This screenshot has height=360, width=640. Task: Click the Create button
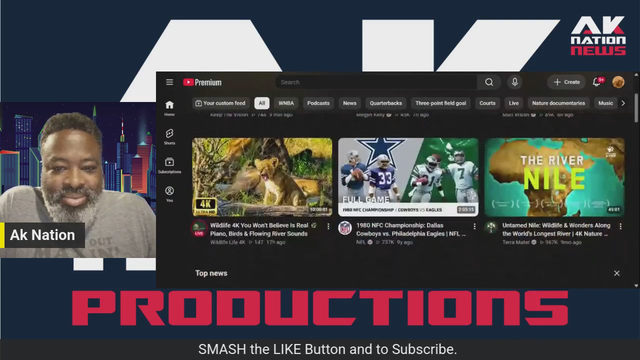point(567,82)
